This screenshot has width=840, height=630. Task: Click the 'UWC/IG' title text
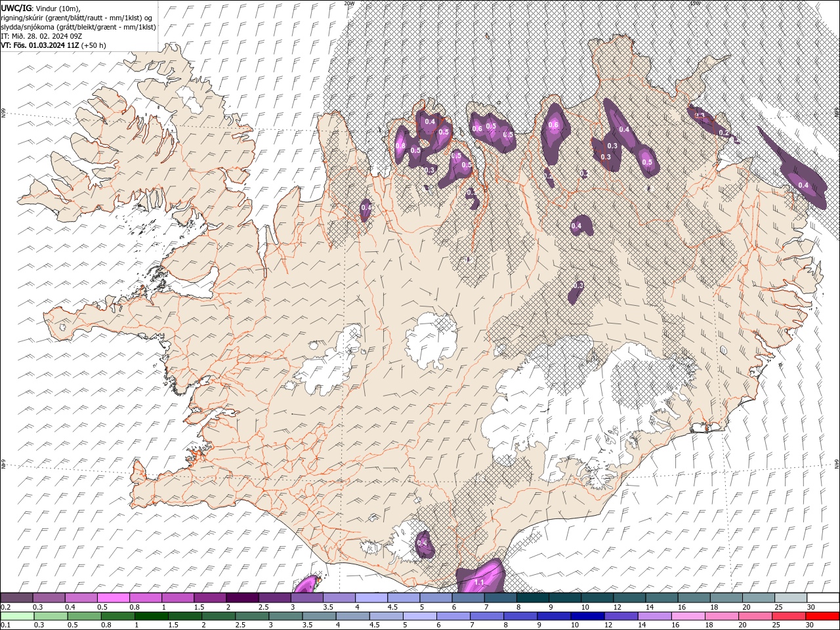(x=16, y=8)
